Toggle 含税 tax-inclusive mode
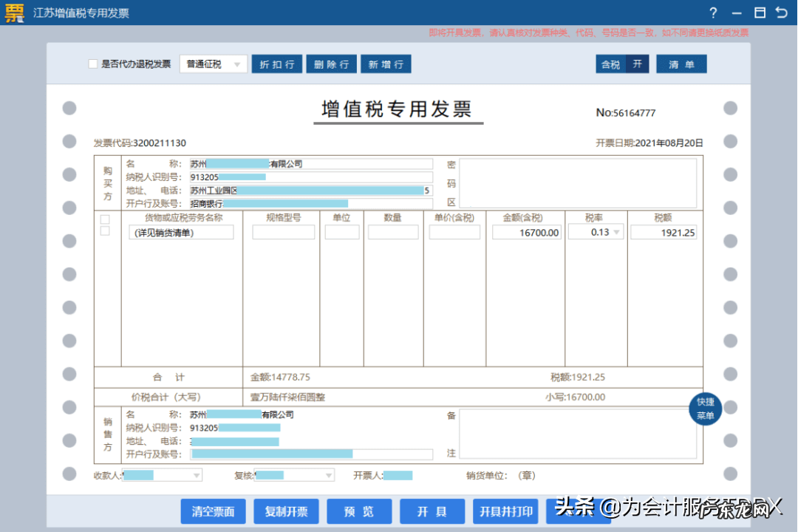Screen dimensions: 798x532 [x=610, y=64]
